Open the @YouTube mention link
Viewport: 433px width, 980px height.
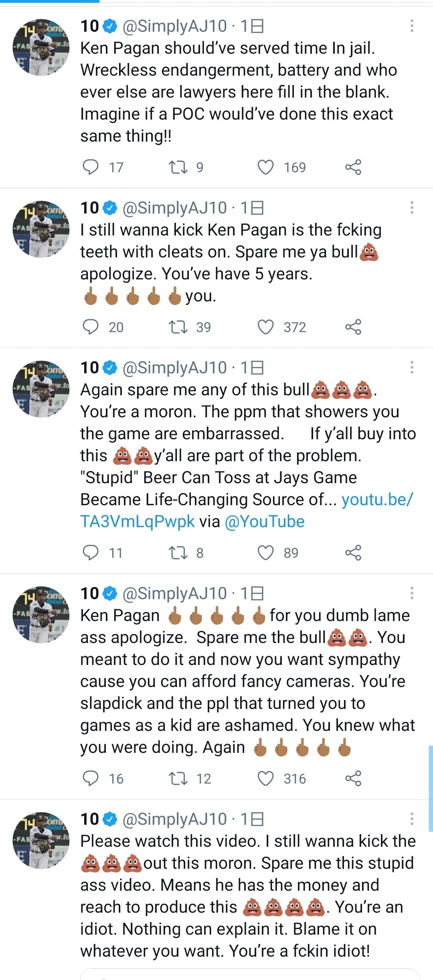click(x=265, y=522)
